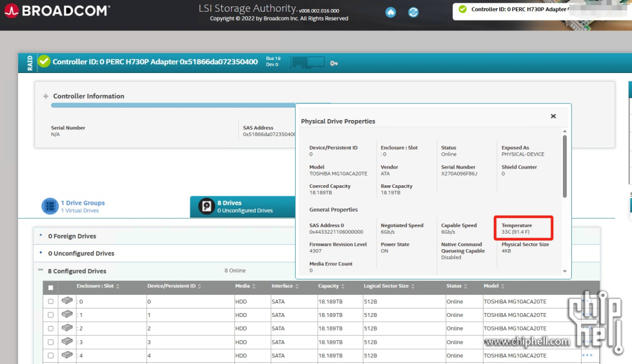
Task: Sort by Logical Sector Size column
Action: 389,286
